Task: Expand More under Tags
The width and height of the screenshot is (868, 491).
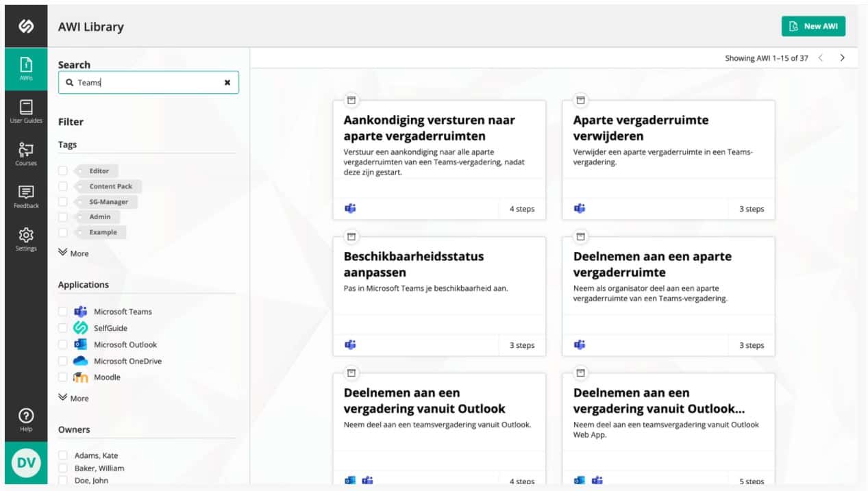Action: 73,253
